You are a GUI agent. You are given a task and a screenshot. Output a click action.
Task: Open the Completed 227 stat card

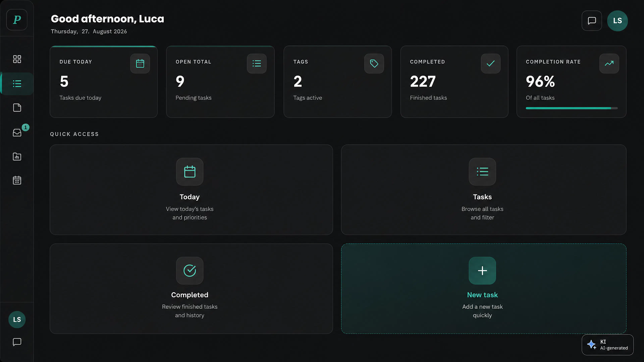tap(454, 82)
